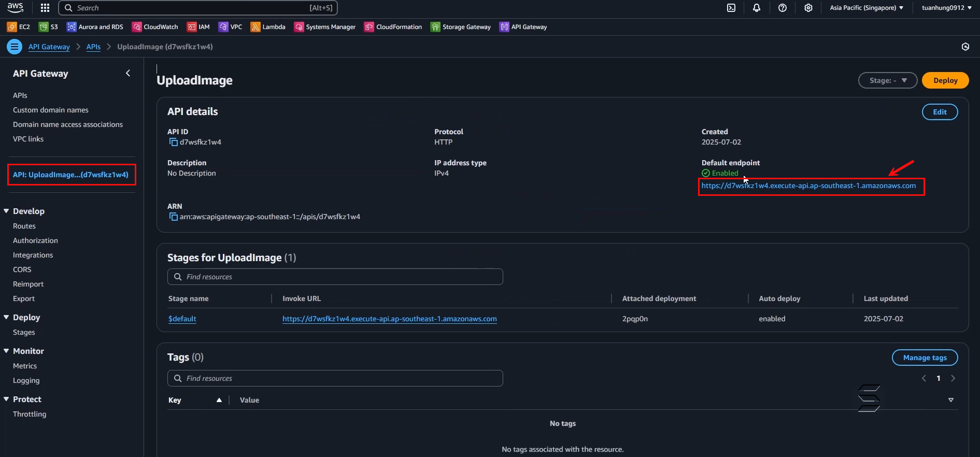This screenshot has height=457, width=980.
Task: Open Export in the sidebar
Action: 24,298
